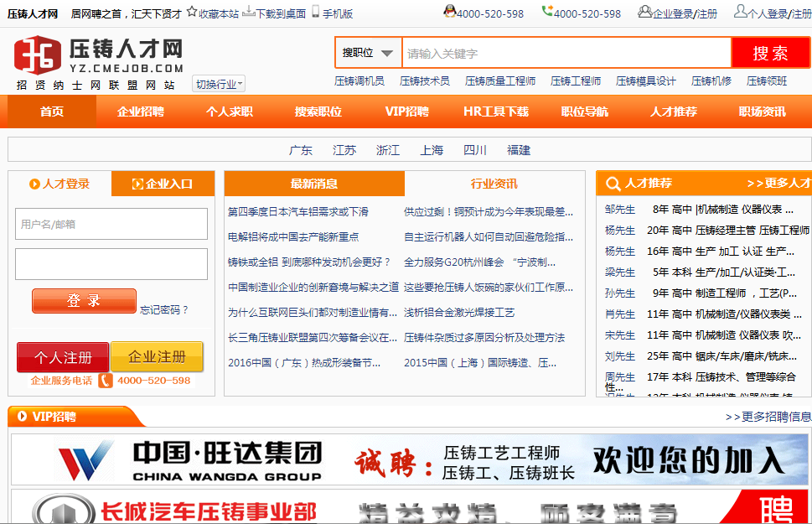Viewport: 812px width, 524px height.
Task: Open the 个人登录/注册 link
Action: (x=780, y=13)
